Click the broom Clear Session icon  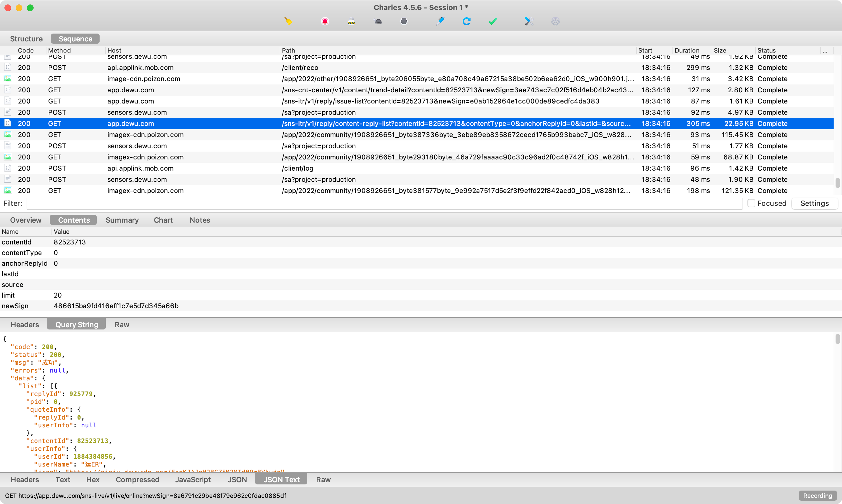tap(288, 21)
